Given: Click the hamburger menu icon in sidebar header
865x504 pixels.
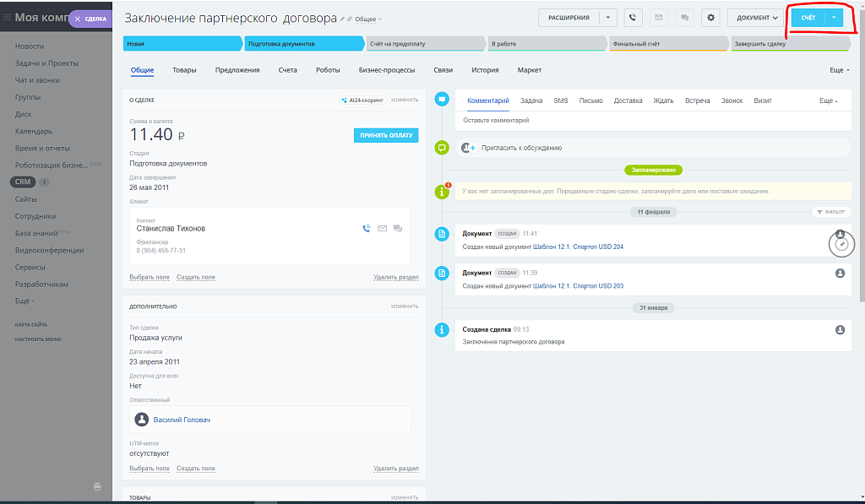Looking at the screenshot, I should click(7, 18).
